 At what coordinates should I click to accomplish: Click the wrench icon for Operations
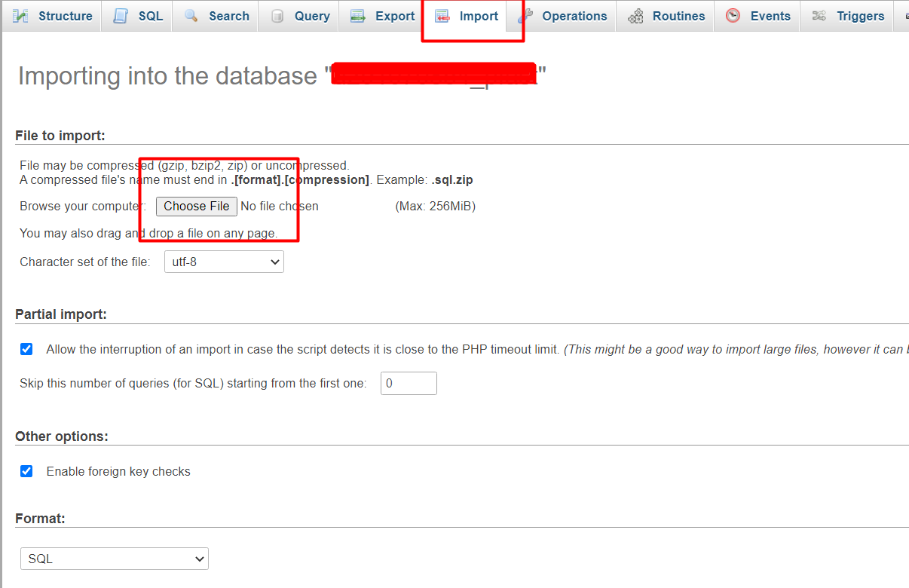(x=525, y=16)
